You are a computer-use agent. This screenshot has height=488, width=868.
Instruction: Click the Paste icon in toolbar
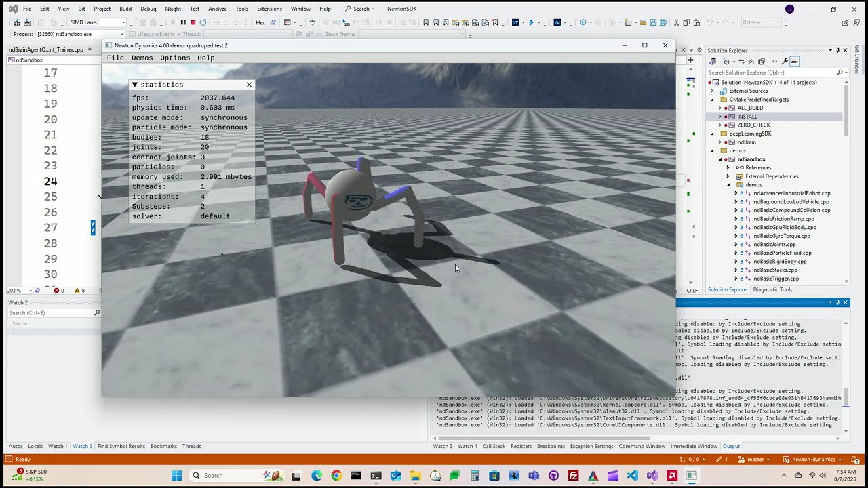point(696,22)
